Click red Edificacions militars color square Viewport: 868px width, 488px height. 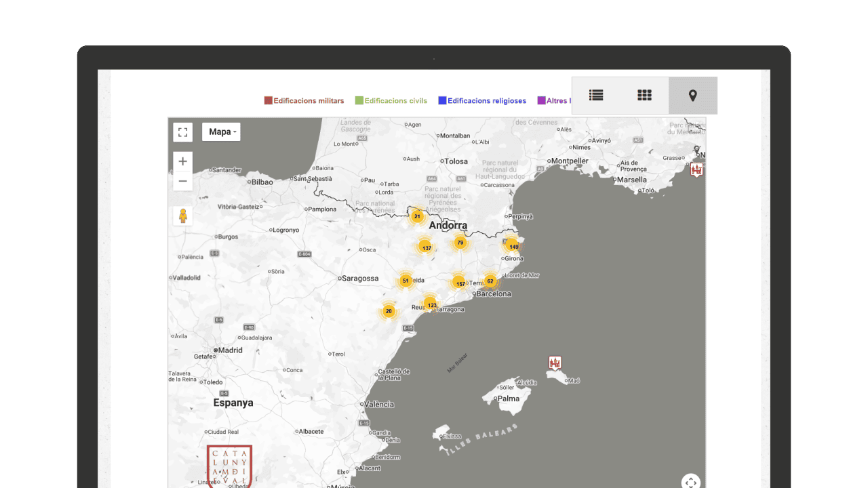269,101
